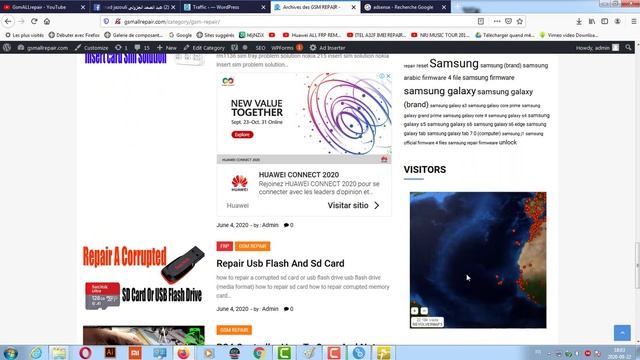
Task: Launch Opera from the taskbar
Action: click(85, 353)
